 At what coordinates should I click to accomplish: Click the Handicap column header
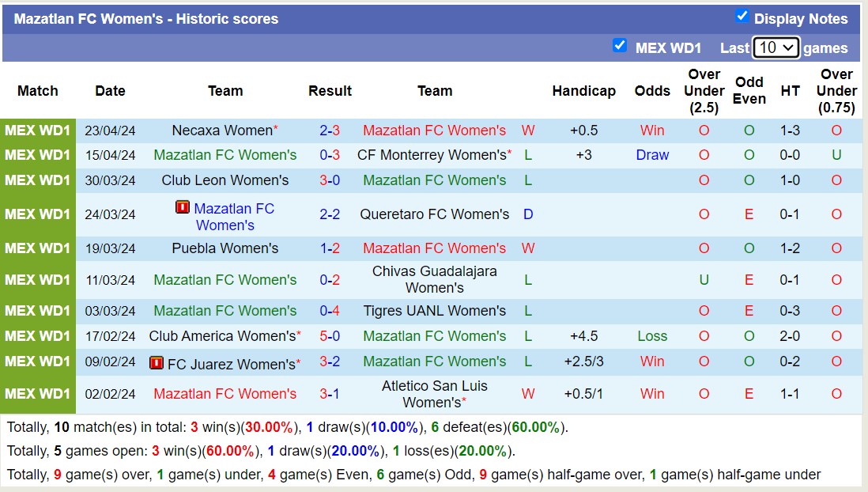[583, 91]
